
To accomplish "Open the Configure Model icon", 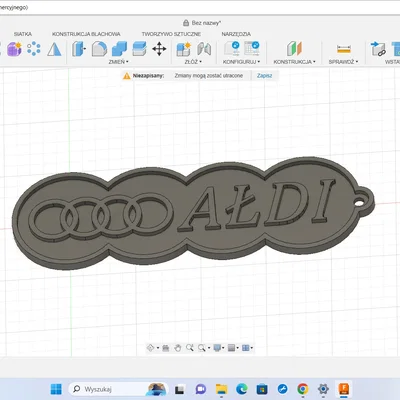I will [x=232, y=49].
